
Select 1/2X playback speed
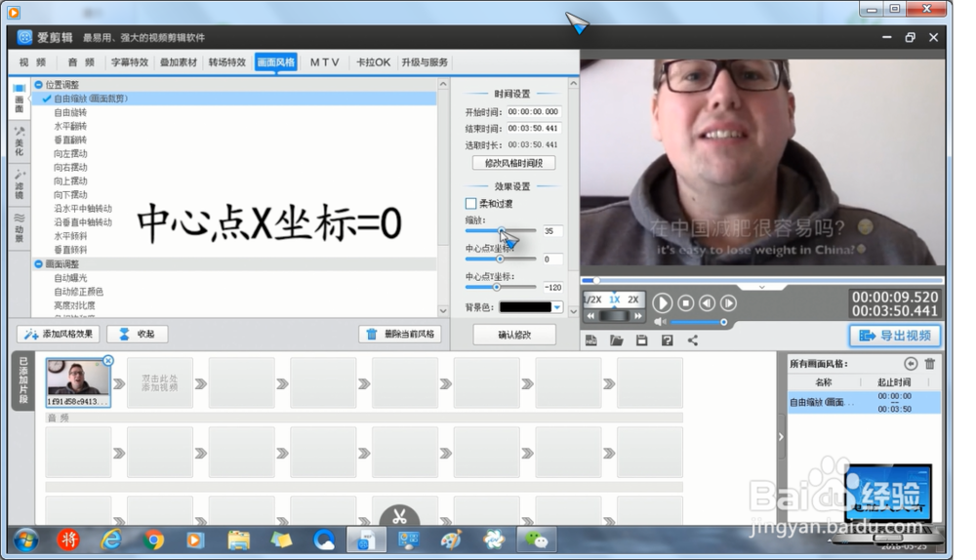(592, 300)
